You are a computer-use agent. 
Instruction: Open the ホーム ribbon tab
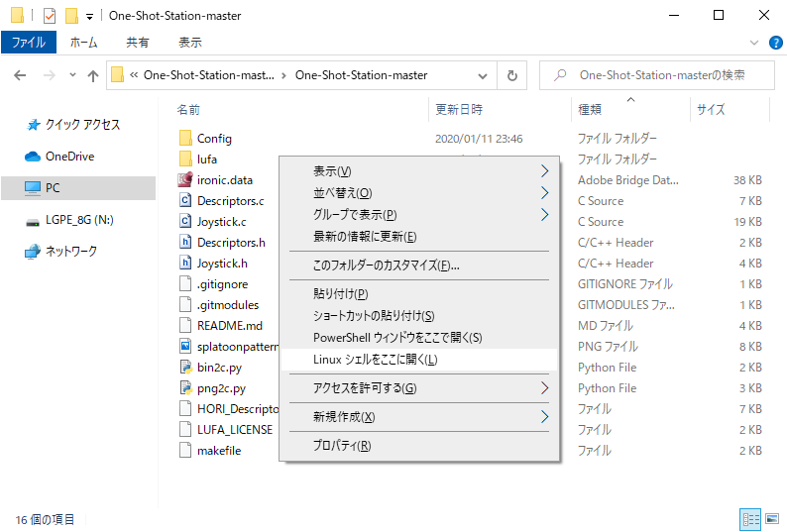[83, 43]
